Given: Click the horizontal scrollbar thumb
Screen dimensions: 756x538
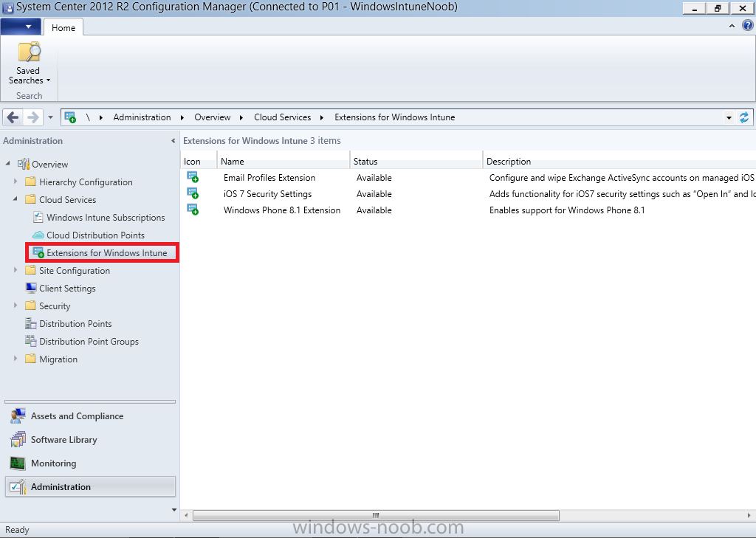Looking at the screenshot, I should click(376, 515).
